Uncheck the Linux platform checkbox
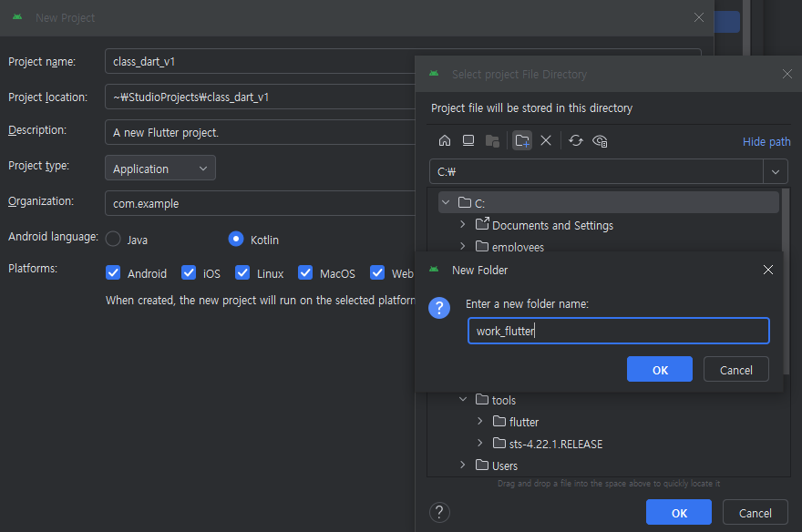The height and width of the screenshot is (532, 802). [x=242, y=272]
